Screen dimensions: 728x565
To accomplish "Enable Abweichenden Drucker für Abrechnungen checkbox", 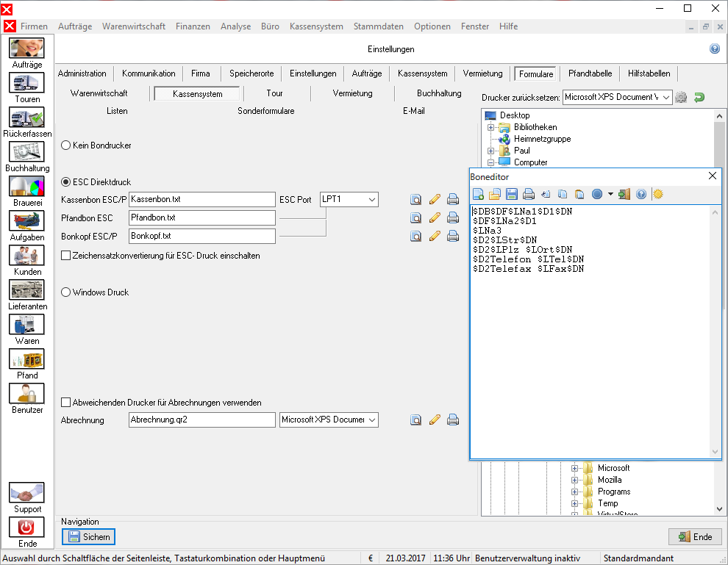I will (x=66, y=403).
